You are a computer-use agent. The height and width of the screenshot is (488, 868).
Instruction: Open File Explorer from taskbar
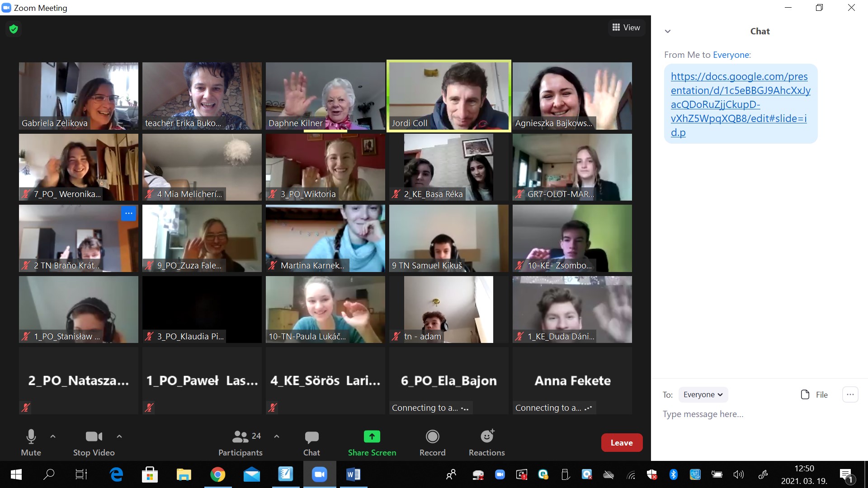point(184,474)
